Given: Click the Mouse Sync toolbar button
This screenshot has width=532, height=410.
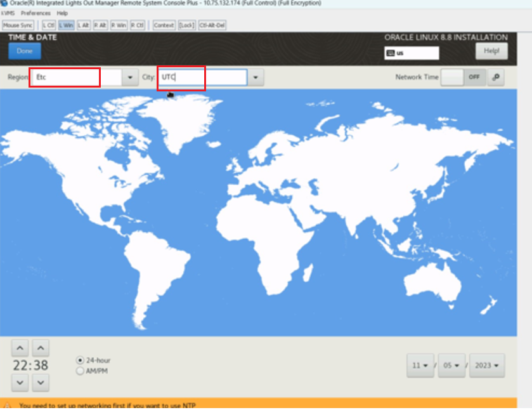Looking at the screenshot, I should pos(18,25).
